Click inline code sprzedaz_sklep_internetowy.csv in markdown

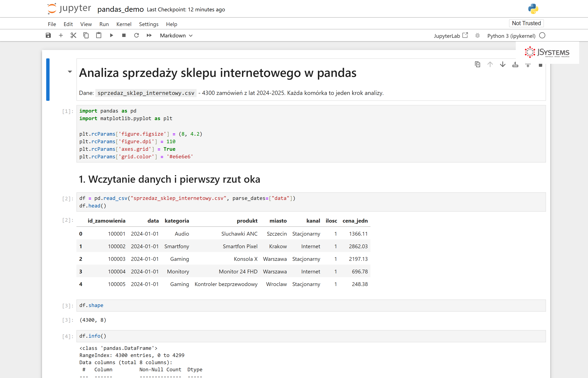pyautogui.click(x=146, y=93)
